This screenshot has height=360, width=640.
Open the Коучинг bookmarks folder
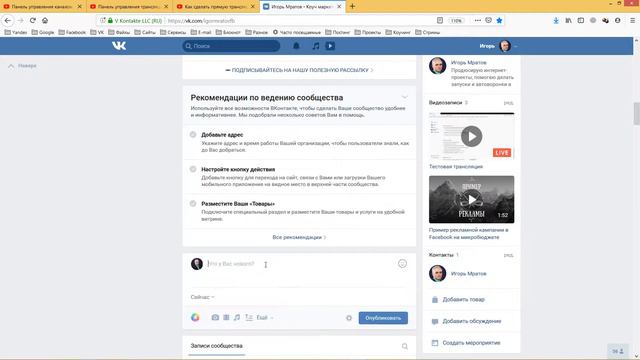pos(398,32)
